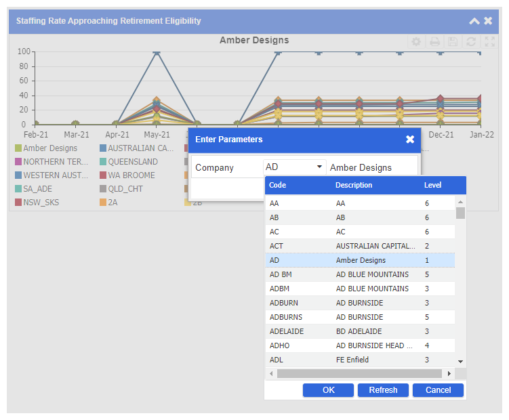Select the AB company row
The image size is (509, 420).
coord(360,217)
